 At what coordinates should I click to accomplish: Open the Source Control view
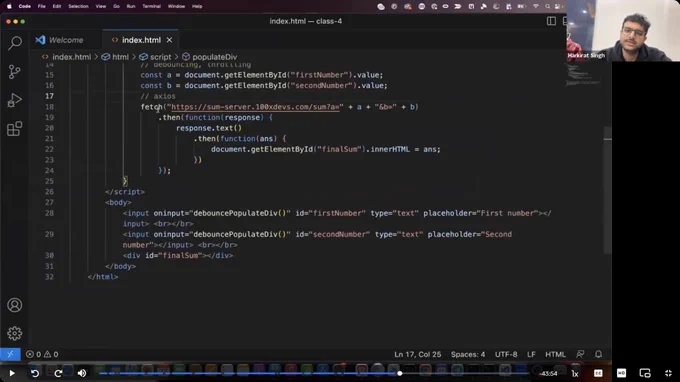14,72
